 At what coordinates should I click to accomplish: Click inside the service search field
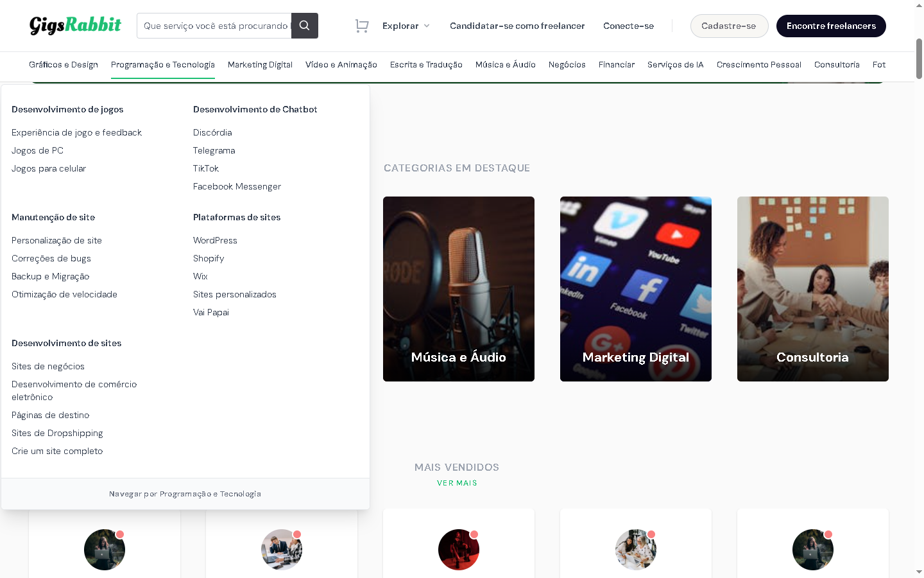pyautogui.click(x=214, y=26)
